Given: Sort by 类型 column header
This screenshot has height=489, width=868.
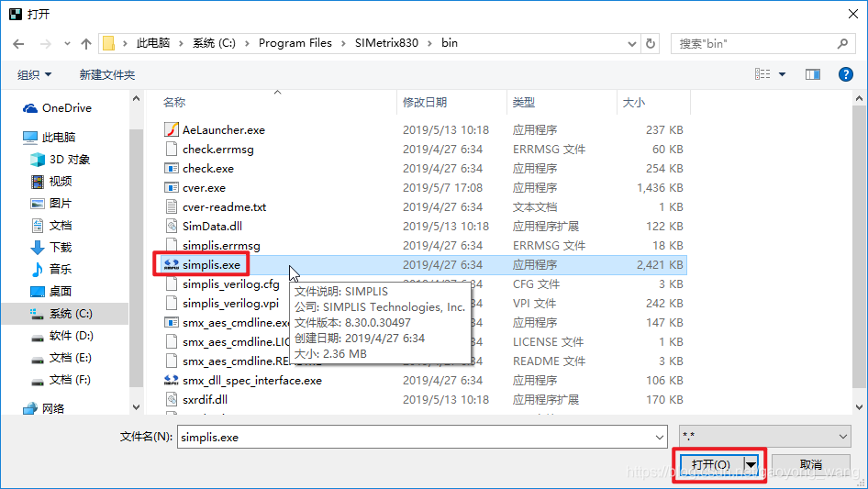Looking at the screenshot, I should [x=524, y=103].
